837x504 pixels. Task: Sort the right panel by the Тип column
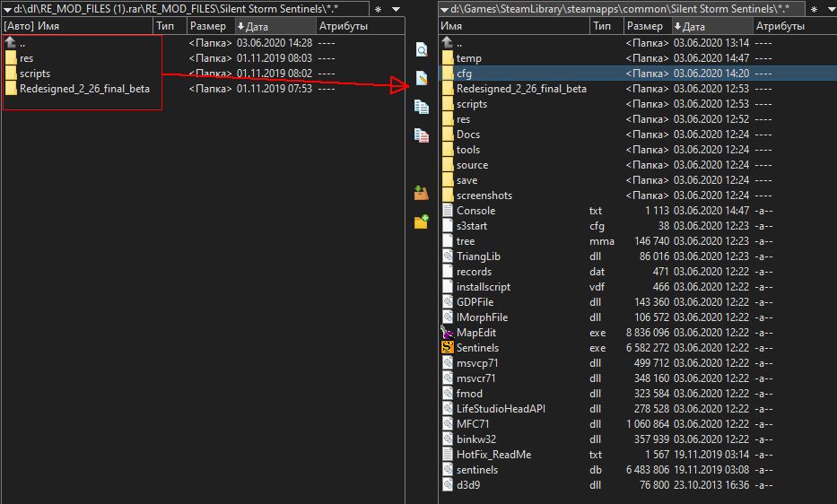coord(607,26)
